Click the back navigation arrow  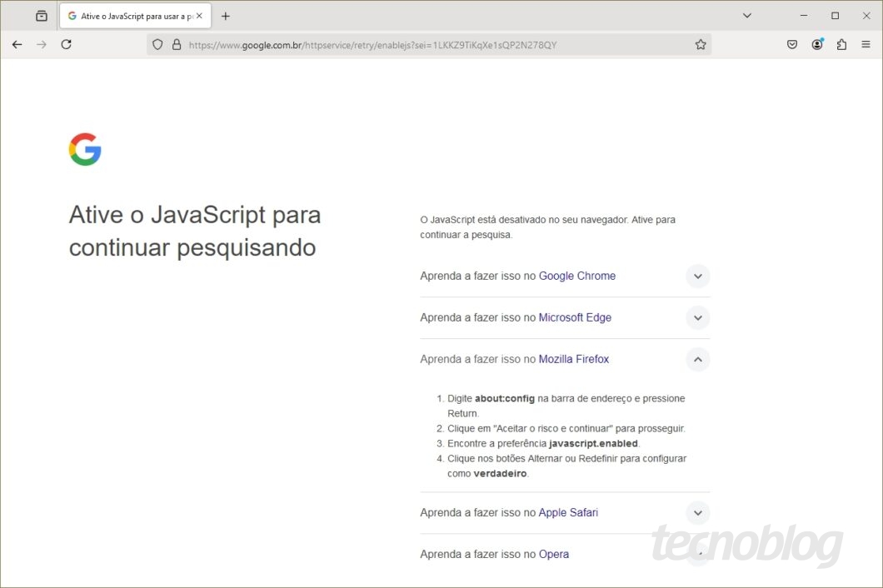[17, 44]
